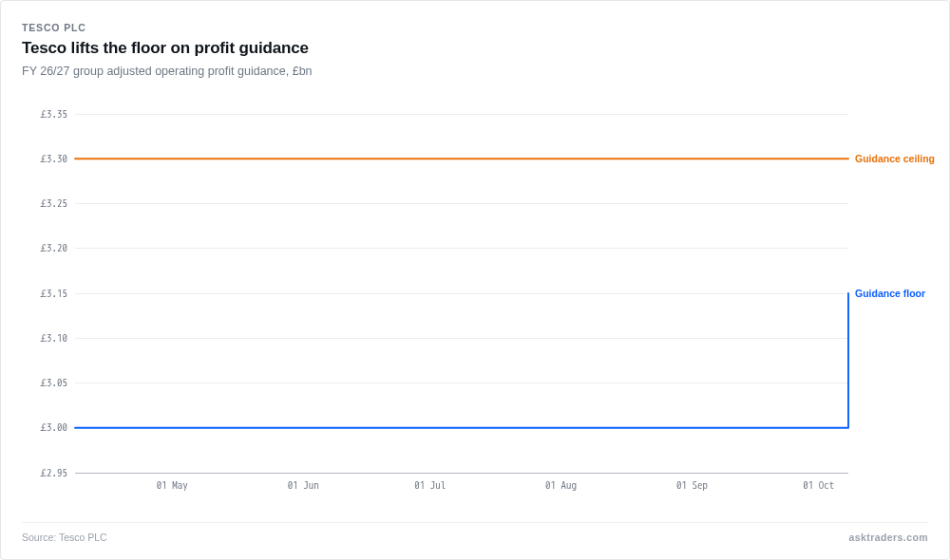Click the £2.95 y-axis label

pos(54,473)
